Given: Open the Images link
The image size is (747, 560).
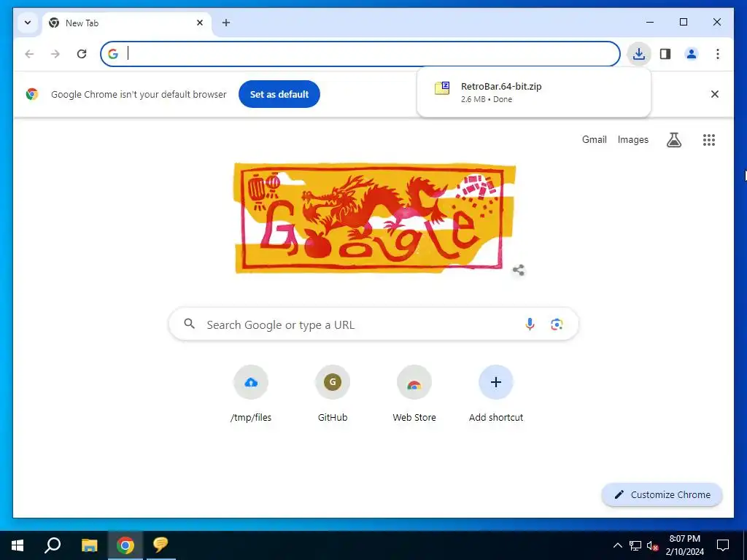Looking at the screenshot, I should [x=632, y=139].
